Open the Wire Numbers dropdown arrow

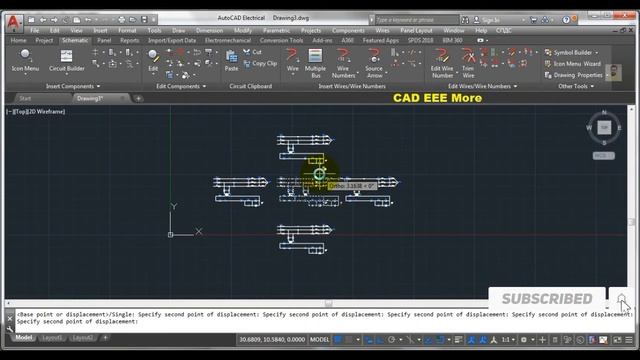[x=358, y=73]
